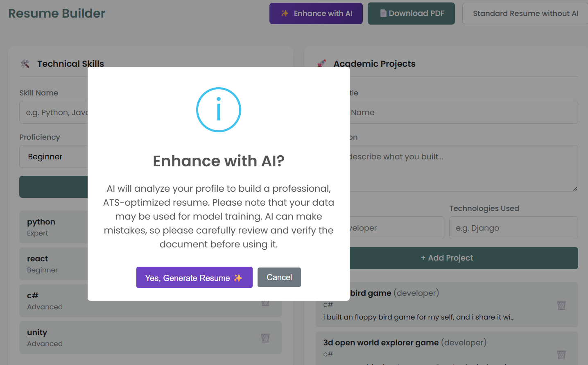Screen dimensions: 588x365
Task: Delete the unity skill with its trash icon
Action: pyautogui.click(x=265, y=338)
